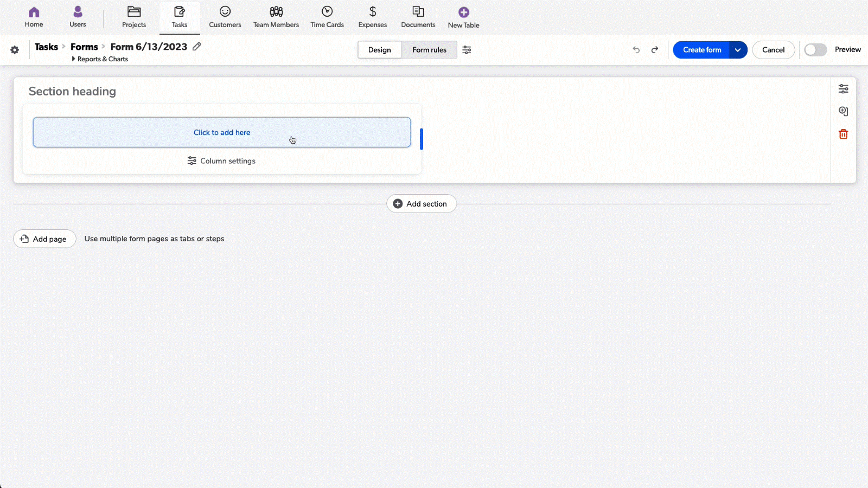The image size is (868, 488).
Task: Click the Section heading text field
Action: tap(72, 91)
